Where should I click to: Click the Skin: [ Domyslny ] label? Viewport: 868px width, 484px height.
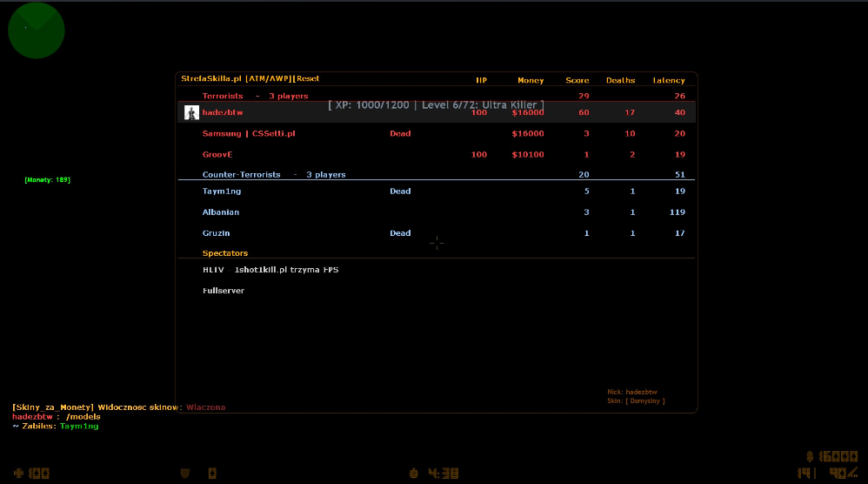pos(636,401)
